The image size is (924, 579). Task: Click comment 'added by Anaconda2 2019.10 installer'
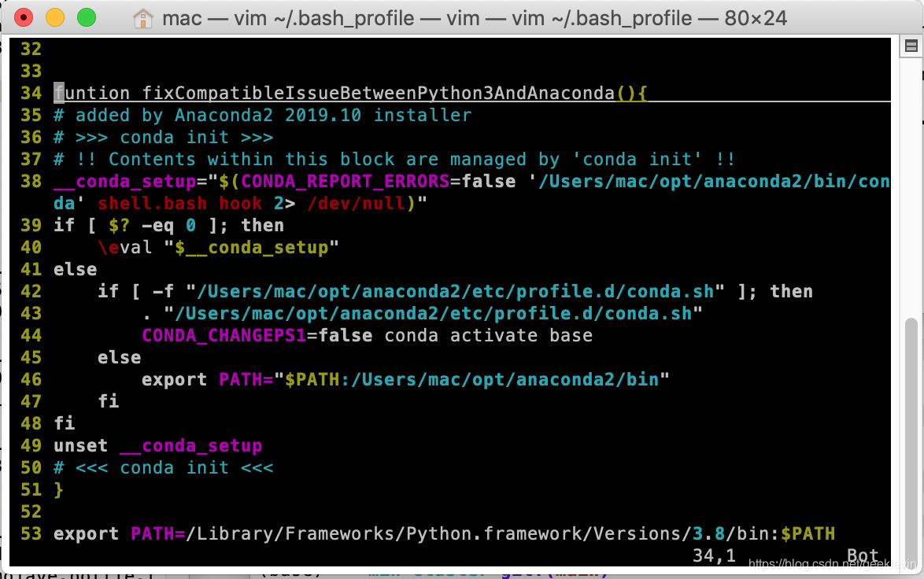(273, 115)
